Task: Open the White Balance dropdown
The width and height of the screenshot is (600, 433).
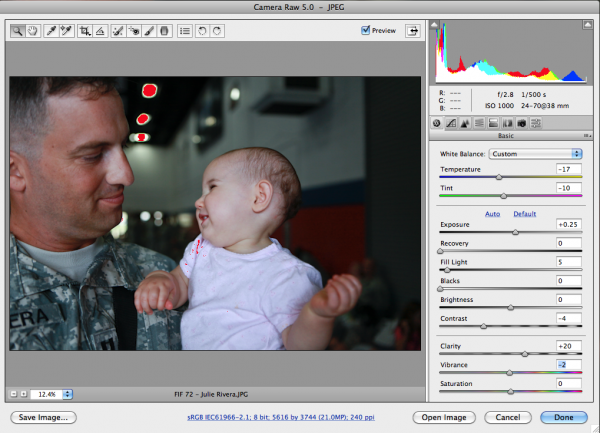Action: pos(535,154)
